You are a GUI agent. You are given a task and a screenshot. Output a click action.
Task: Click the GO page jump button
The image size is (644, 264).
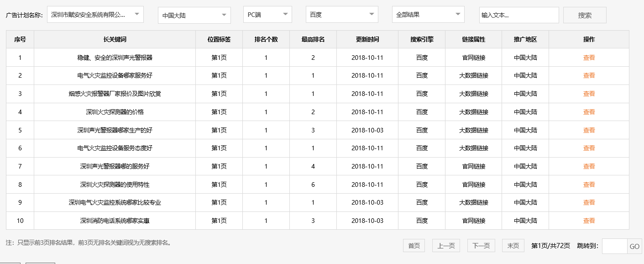coord(634,246)
